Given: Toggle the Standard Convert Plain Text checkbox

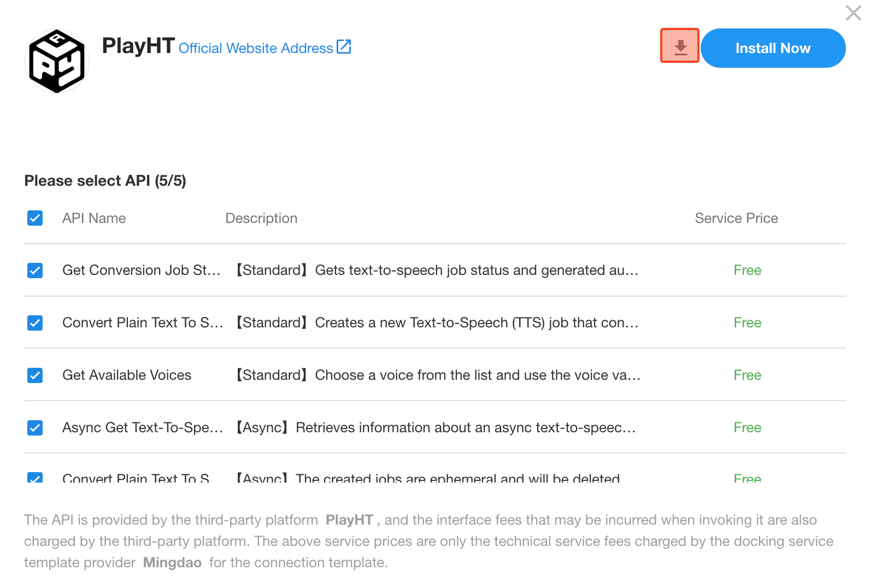Looking at the screenshot, I should coord(35,323).
